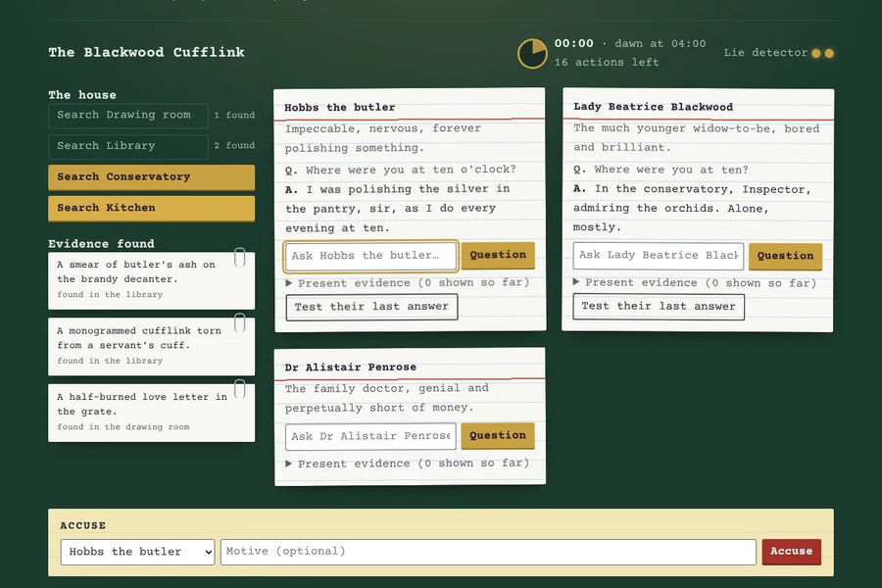Expand Present evidence for Dr Penrose

click(x=408, y=464)
